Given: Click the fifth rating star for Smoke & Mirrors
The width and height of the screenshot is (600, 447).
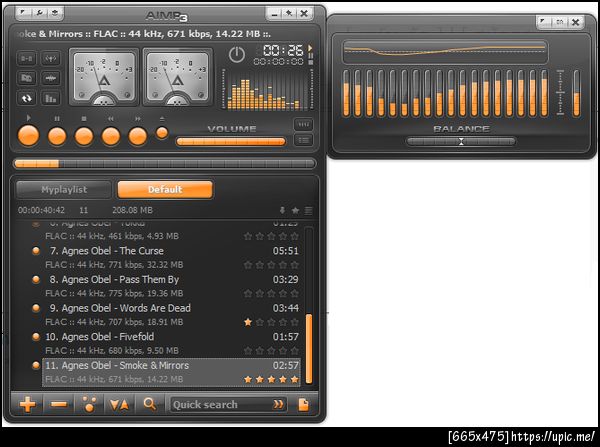Looking at the screenshot, I should coord(294,379).
